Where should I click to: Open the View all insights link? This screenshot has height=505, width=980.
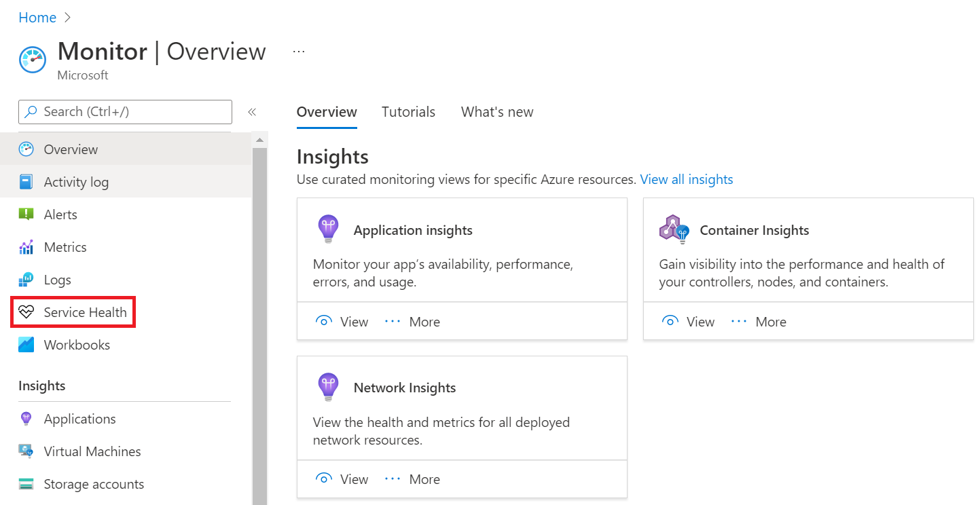pyautogui.click(x=687, y=179)
